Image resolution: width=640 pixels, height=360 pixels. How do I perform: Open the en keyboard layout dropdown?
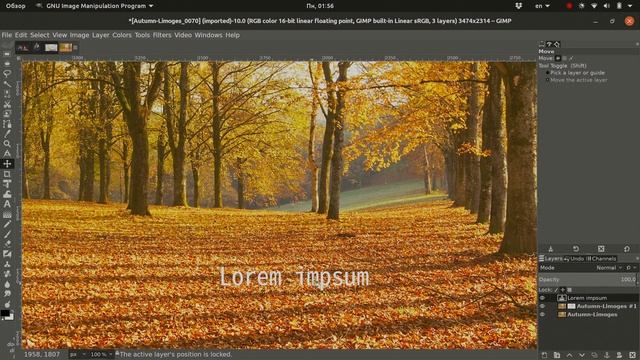pos(542,6)
